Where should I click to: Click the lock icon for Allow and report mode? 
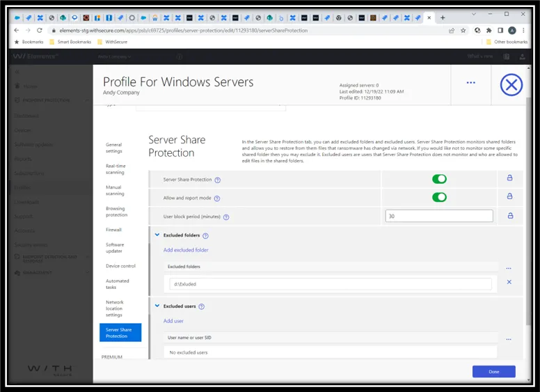[509, 196]
